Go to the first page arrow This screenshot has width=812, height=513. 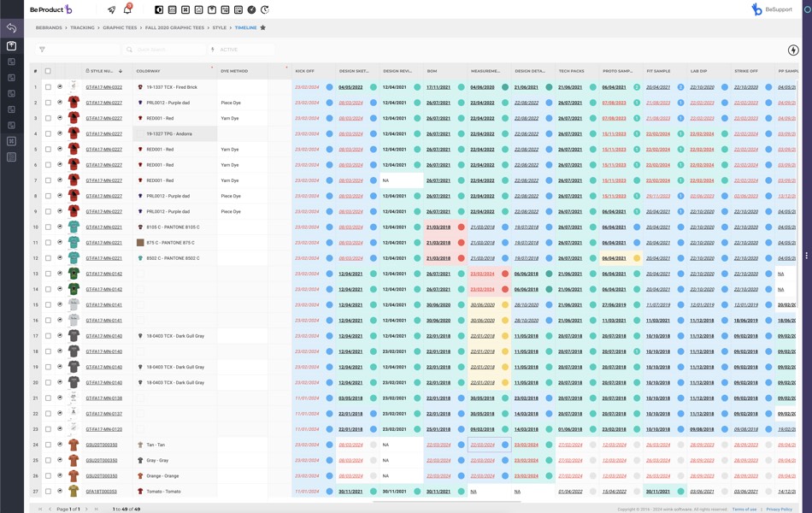point(40,509)
